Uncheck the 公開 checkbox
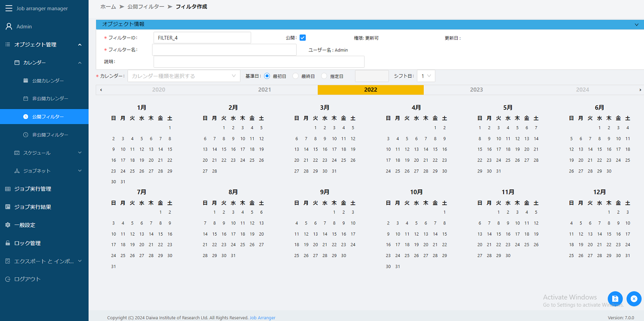644x321 pixels. pyautogui.click(x=303, y=37)
